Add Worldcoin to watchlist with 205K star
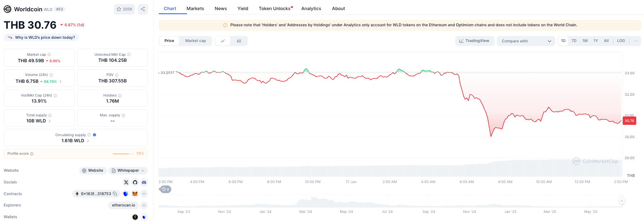644x221 pixels. point(124,9)
